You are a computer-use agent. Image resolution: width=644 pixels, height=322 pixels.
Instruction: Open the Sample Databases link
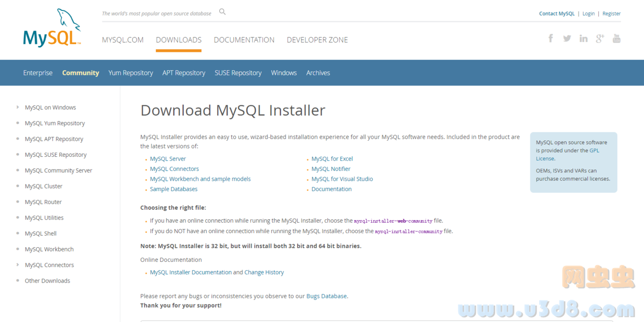tap(173, 189)
